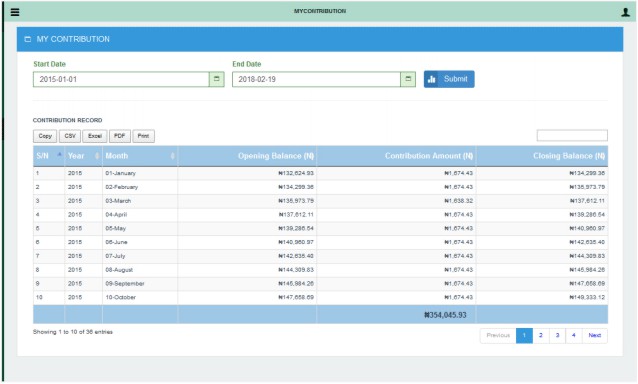Click closing balance ₦149,333.12
The height and width of the screenshot is (384, 638).
[x=587, y=298]
